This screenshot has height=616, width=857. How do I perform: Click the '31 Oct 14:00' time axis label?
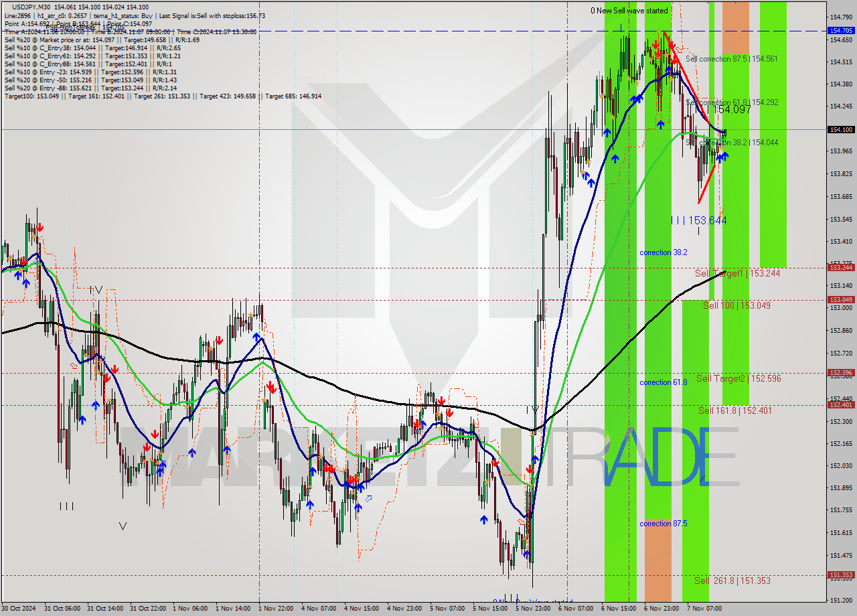pyautogui.click(x=104, y=609)
